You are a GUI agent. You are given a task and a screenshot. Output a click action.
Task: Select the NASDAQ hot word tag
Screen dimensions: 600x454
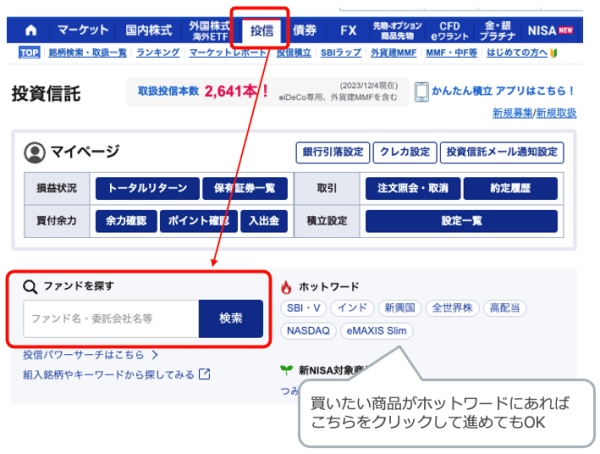(308, 330)
